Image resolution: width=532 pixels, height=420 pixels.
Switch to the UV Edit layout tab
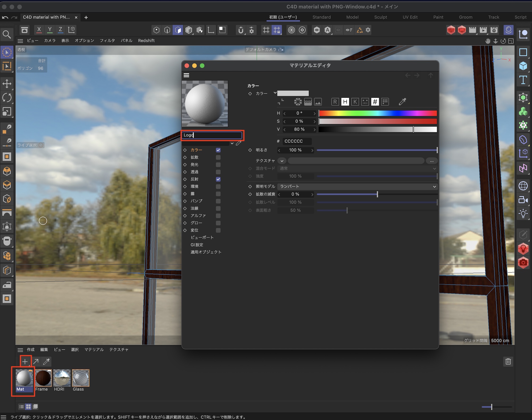[410, 17]
